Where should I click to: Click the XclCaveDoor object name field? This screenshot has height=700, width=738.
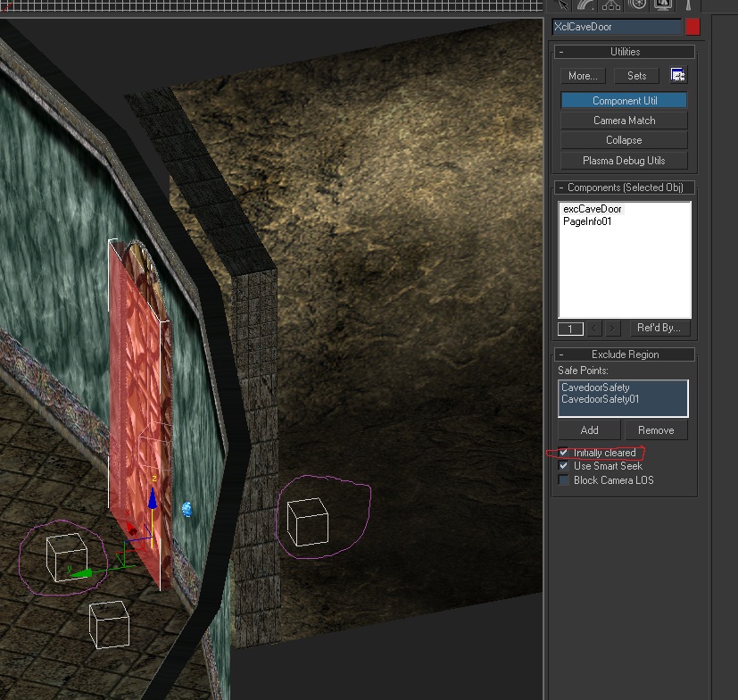(x=617, y=27)
